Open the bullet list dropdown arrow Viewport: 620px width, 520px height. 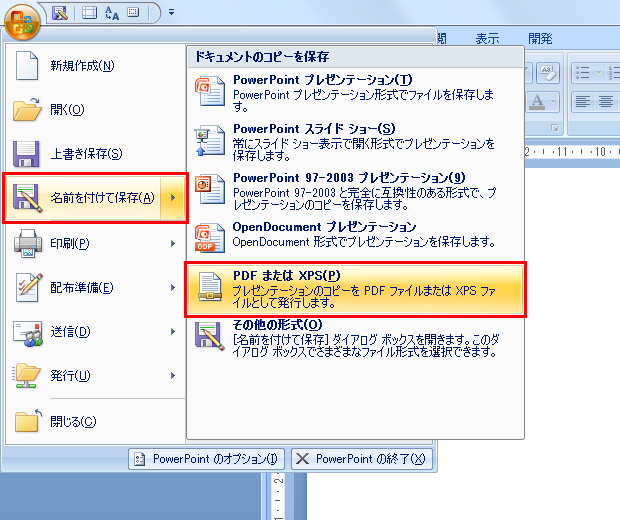coord(598,73)
